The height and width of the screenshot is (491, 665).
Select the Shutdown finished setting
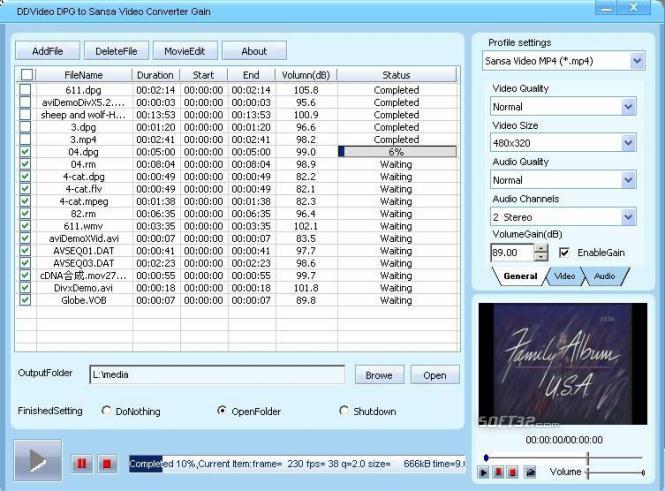click(x=344, y=410)
